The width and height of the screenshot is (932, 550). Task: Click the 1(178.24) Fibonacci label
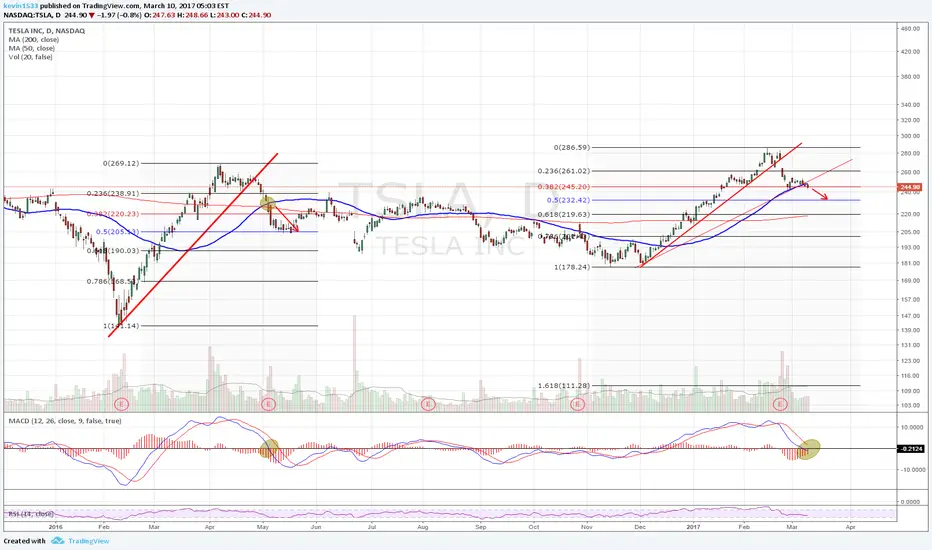pyautogui.click(x=572, y=268)
